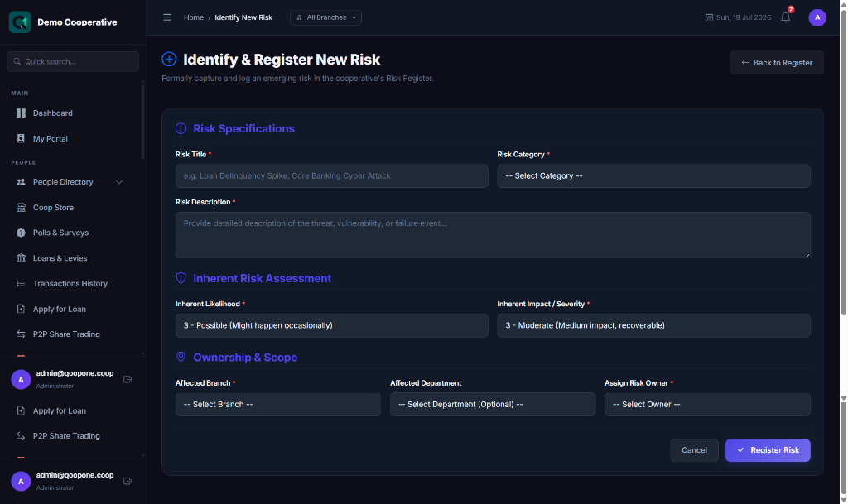Click the 'Ownership & Scope' section heading
848x504 pixels.
pyautogui.click(x=245, y=357)
